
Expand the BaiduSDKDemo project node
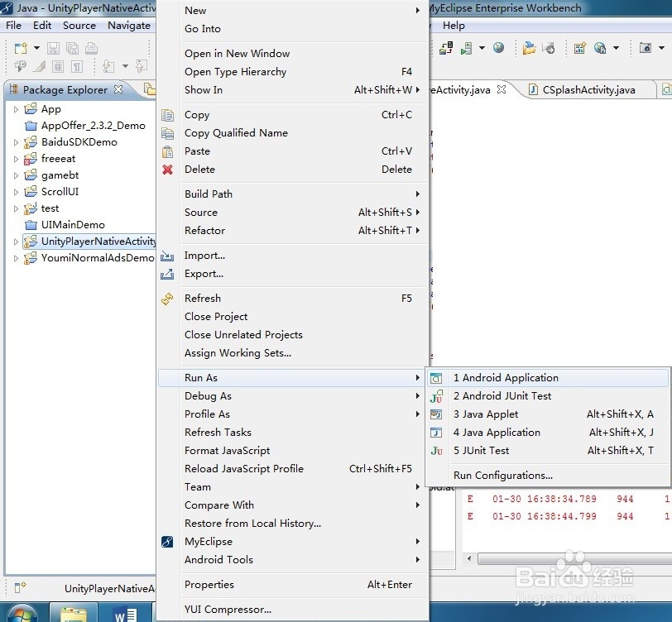tap(16, 142)
